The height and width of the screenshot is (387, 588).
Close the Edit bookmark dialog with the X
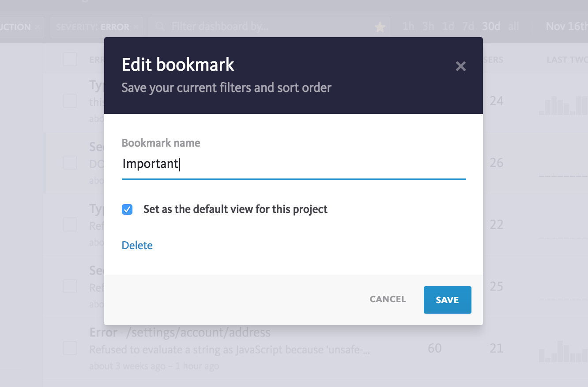coord(460,66)
